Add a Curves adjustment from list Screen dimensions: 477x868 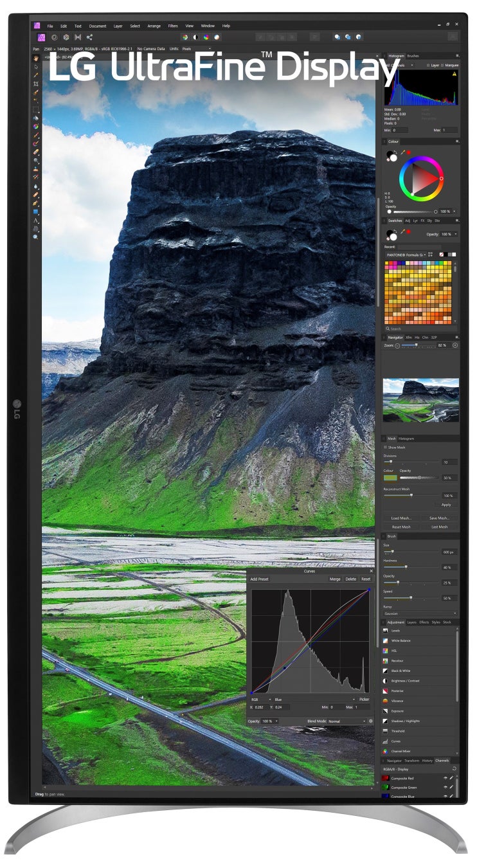click(x=420, y=741)
